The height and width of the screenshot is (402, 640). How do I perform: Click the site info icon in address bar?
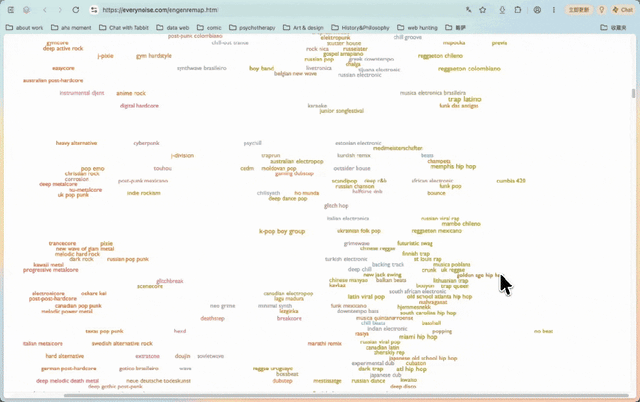94,10
